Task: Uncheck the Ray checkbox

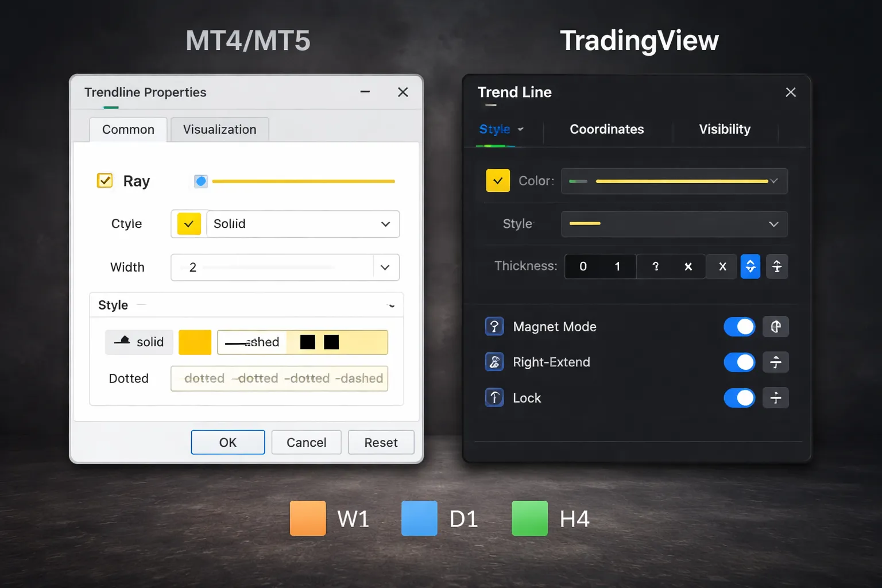Action: point(105,180)
